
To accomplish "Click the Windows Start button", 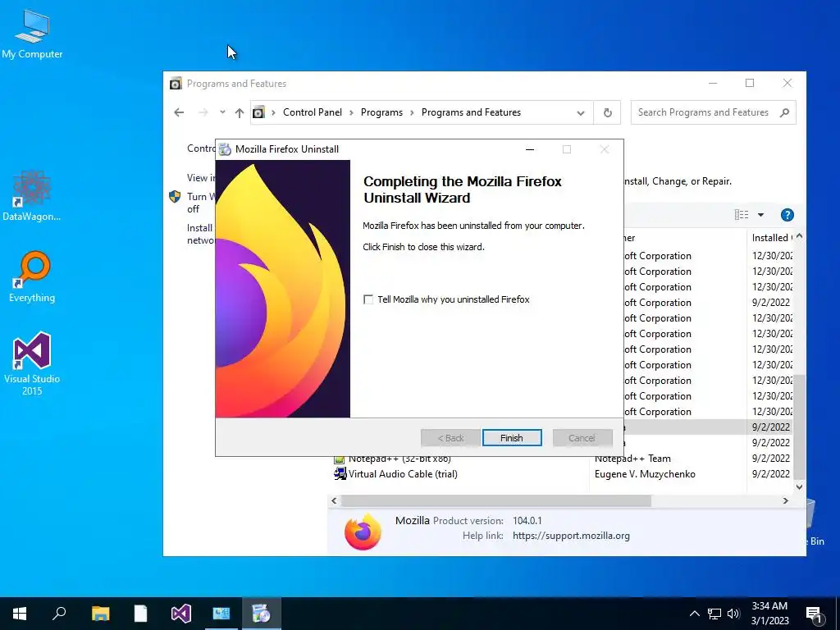I will 20,614.
